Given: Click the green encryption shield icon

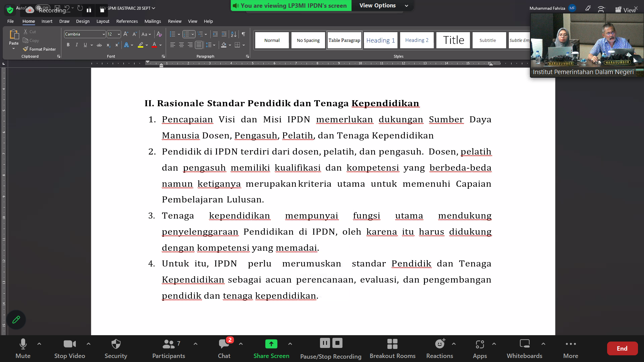Looking at the screenshot, I should pyautogui.click(x=10, y=10).
